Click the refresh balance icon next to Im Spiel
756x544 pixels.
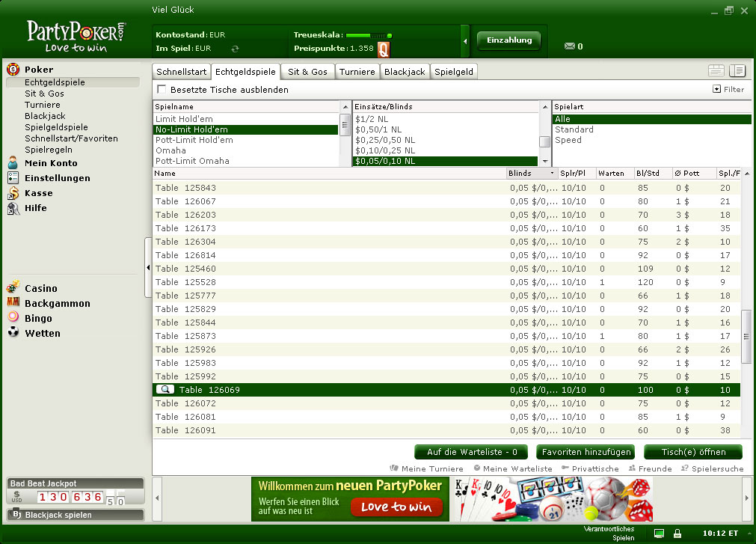tap(235, 48)
